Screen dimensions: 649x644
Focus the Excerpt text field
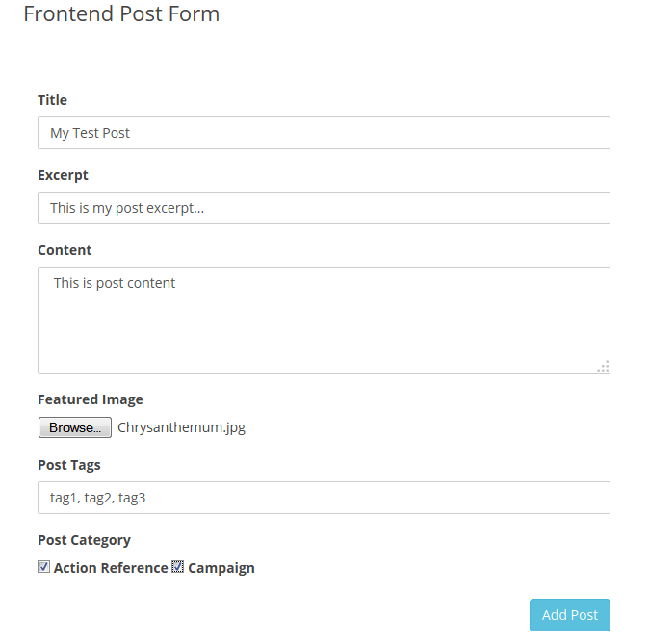[324, 208]
